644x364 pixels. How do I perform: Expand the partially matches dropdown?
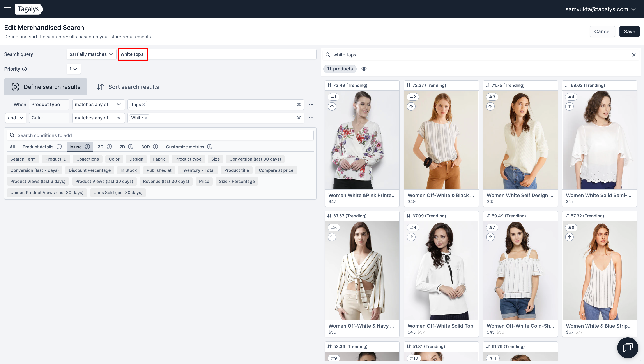(91, 54)
